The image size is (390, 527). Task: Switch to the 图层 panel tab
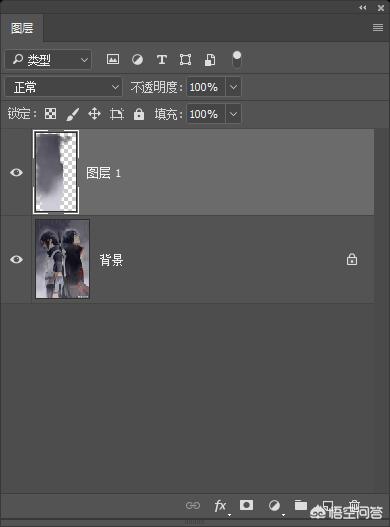pos(22,28)
